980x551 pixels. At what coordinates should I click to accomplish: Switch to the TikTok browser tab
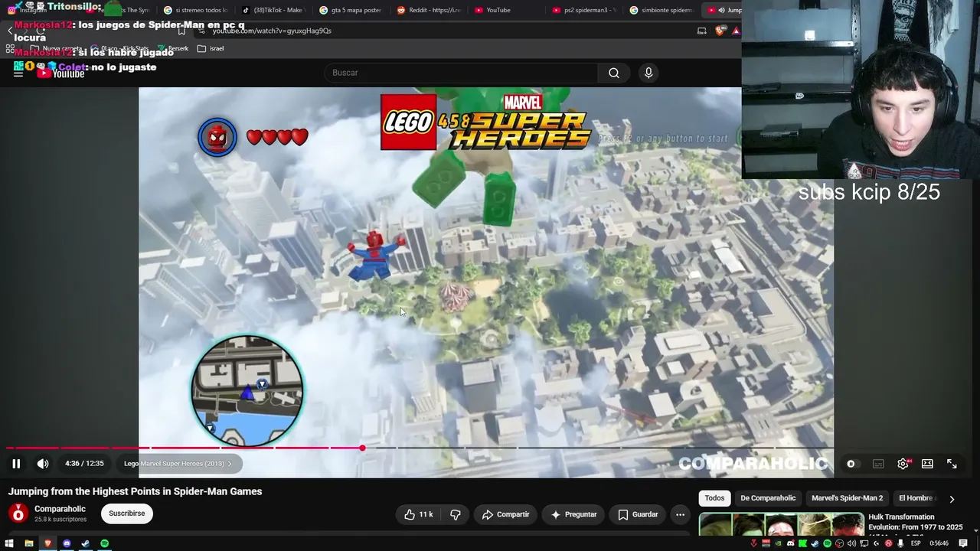click(273, 10)
